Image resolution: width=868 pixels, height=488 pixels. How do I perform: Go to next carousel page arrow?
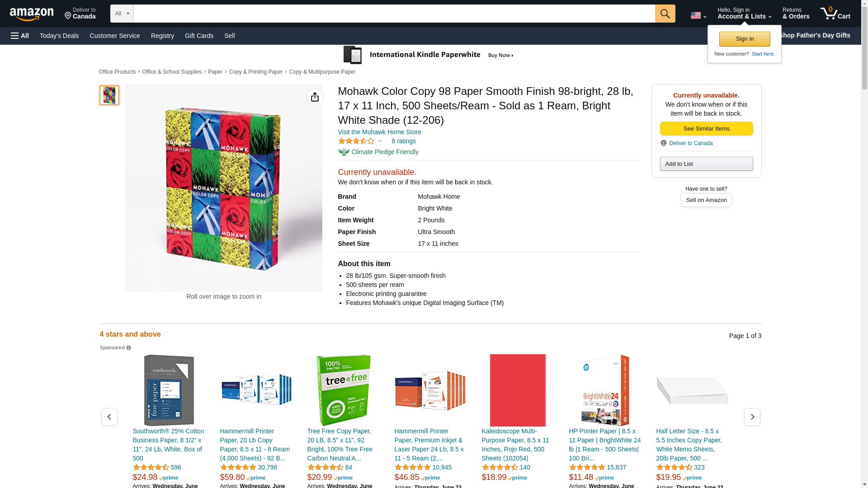[752, 417]
